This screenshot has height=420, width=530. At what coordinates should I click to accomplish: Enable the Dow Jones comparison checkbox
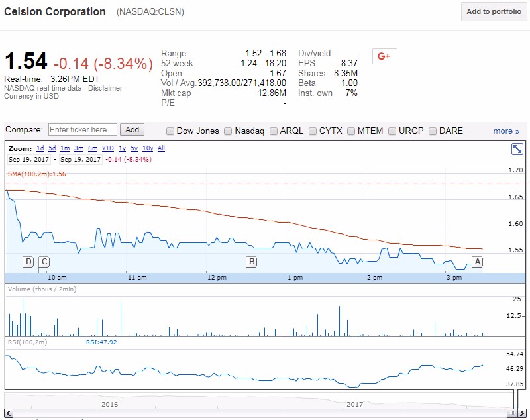click(170, 131)
